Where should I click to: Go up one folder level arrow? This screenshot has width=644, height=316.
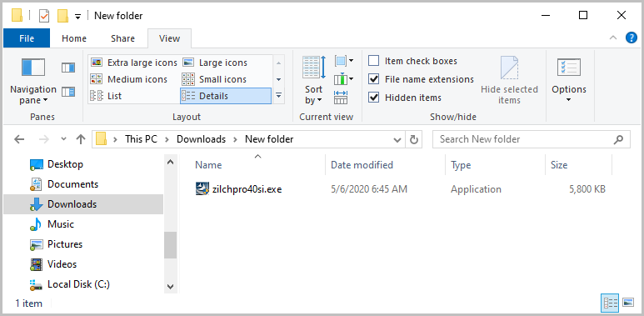pyautogui.click(x=81, y=139)
